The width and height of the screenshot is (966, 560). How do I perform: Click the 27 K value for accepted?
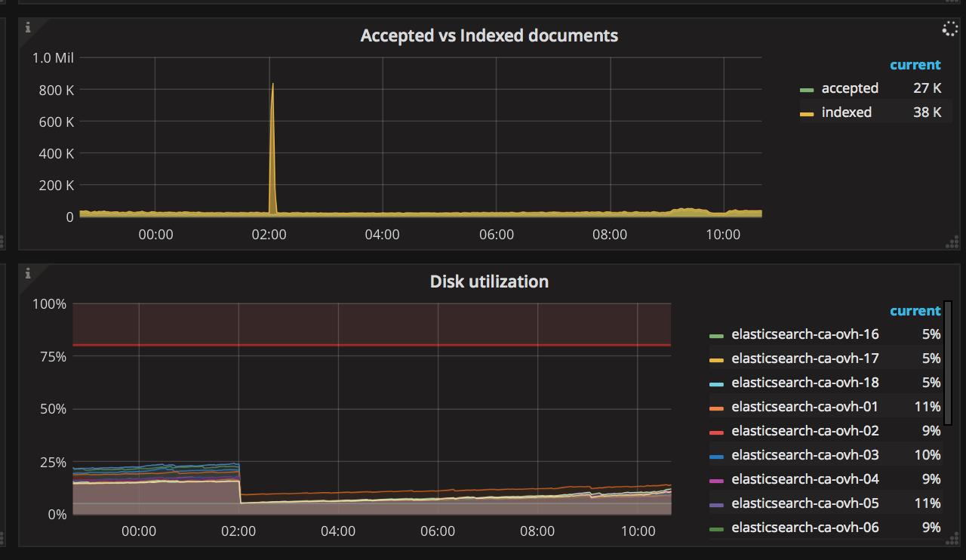(x=928, y=88)
